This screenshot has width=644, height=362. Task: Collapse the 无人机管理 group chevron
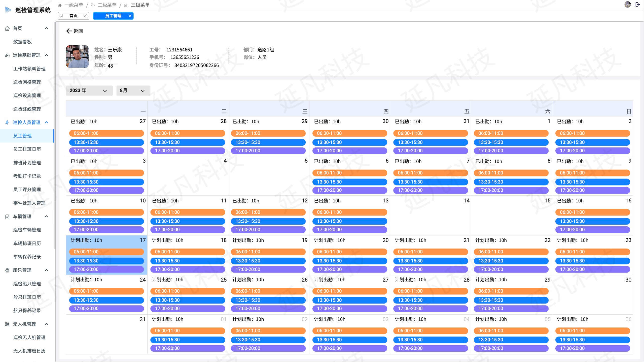click(x=46, y=324)
